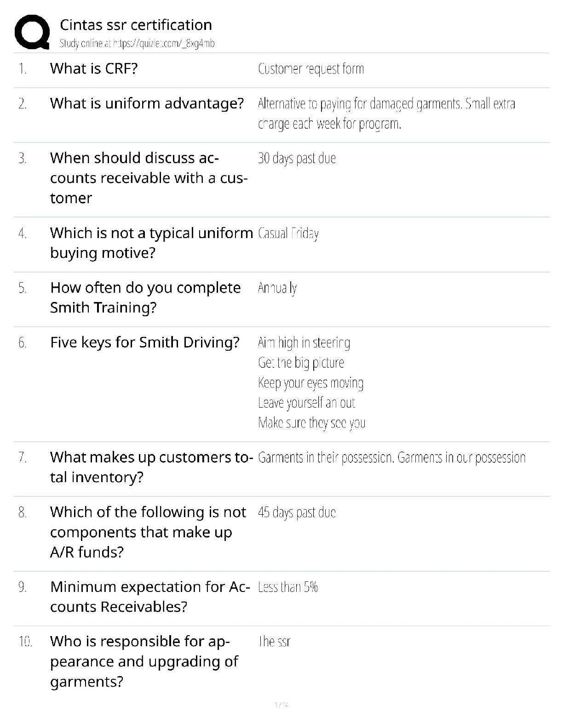The image size is (563, 728).
Task: Select the customers total inventory question
Action: click(x=151, y=467)
